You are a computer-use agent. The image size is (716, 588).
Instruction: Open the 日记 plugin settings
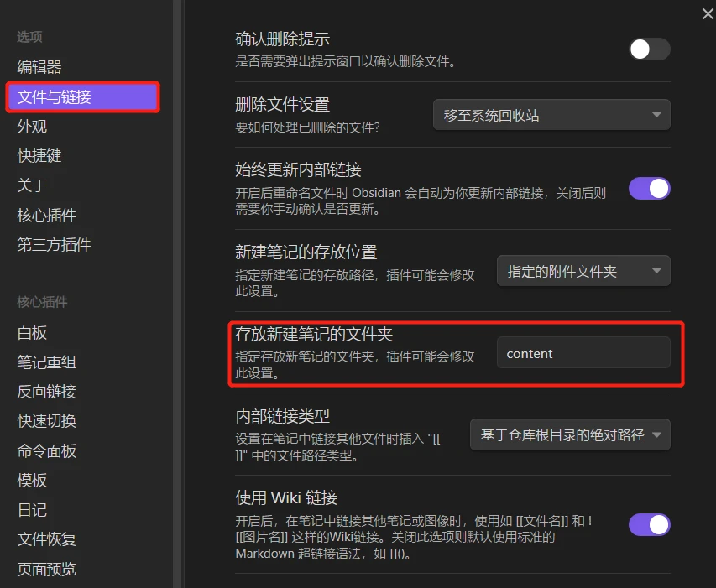pos(31,510)
